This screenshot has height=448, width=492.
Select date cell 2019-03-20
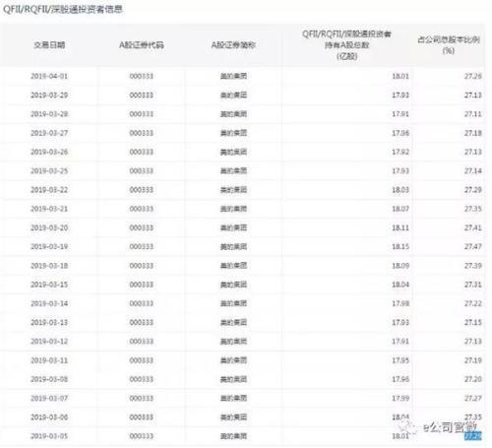coord(49,227)
